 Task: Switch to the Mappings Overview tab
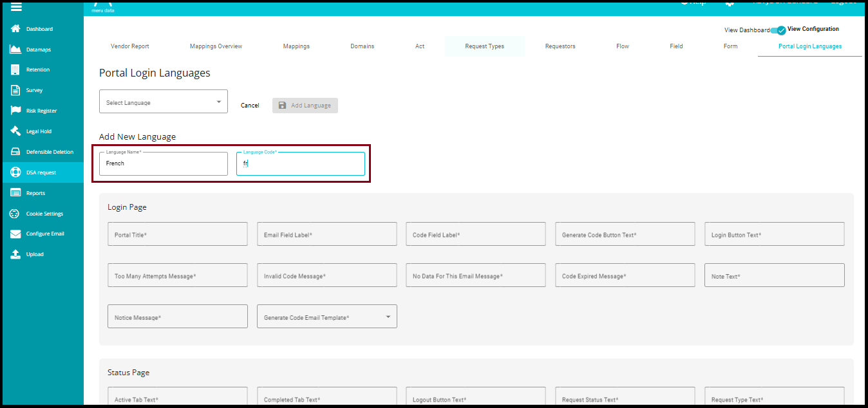click(x=216, y=46)
